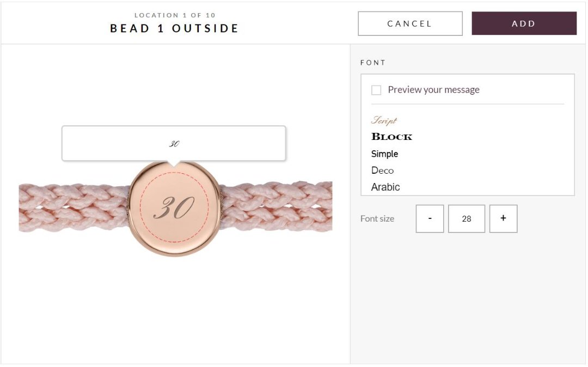The image size is (588, 367).
Task: Select the Script font option
Action: (x=384, y=120)
